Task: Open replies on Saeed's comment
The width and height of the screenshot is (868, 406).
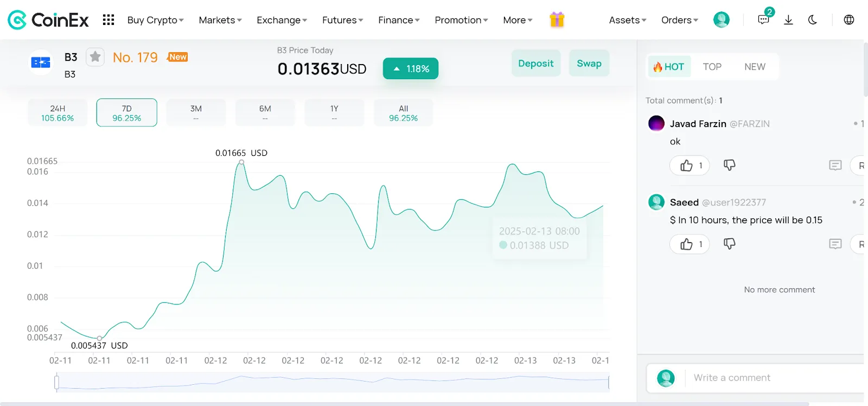Action: coord(835,244)
